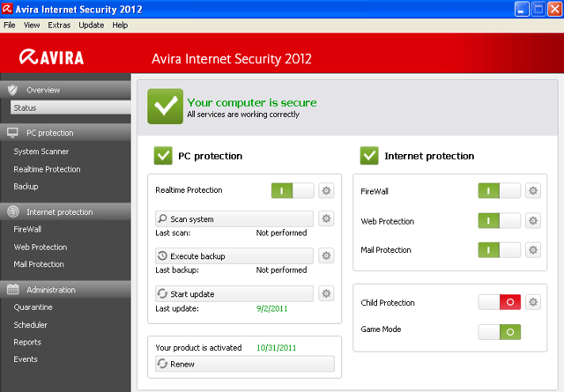Open Start update settings gear
The height and width of the screenshot is (392, 564).
coord(326,293)
